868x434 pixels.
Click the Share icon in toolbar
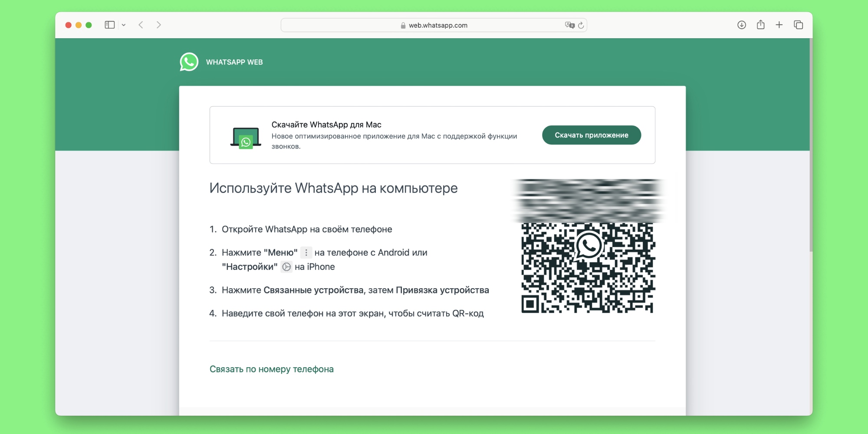[761, 24]
